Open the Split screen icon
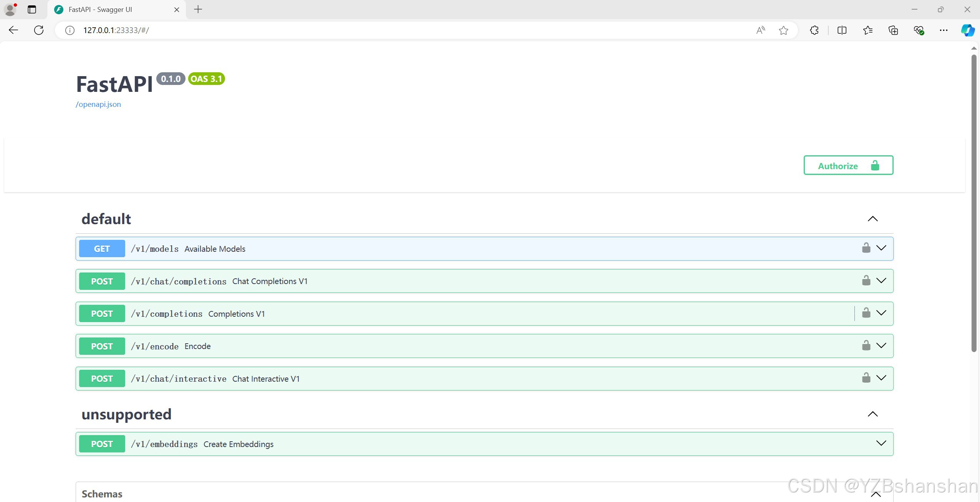Image resolution: width=980 pixels, height=502 pixels. [x=842, y=30]
